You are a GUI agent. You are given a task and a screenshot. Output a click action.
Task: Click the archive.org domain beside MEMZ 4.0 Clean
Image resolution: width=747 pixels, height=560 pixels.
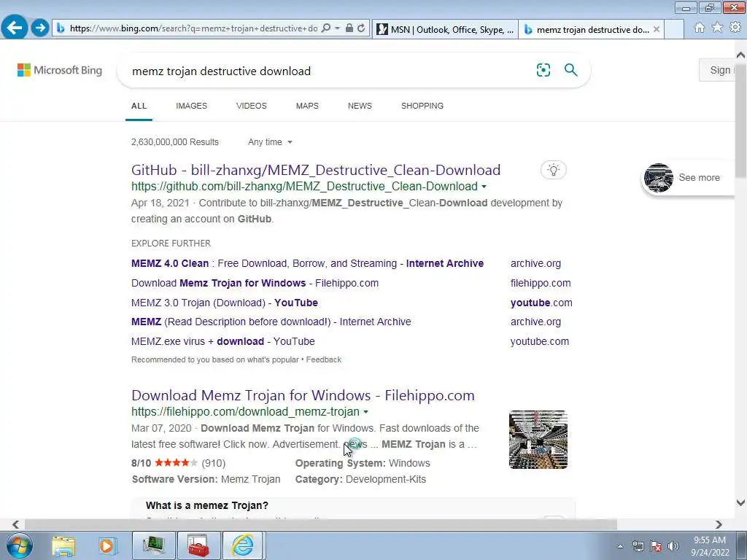pyautogui.click(x=535, y=263)
